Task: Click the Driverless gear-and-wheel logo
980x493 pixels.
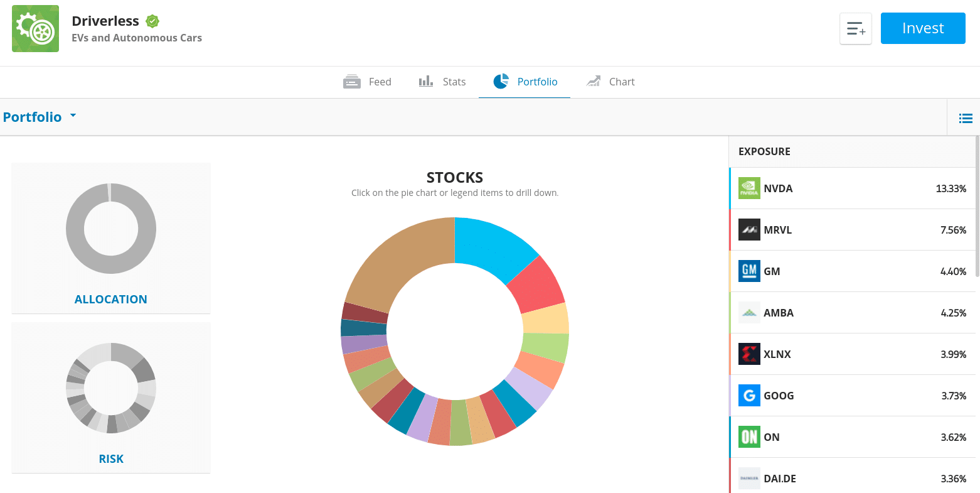Action: click(x=35, y=29)
